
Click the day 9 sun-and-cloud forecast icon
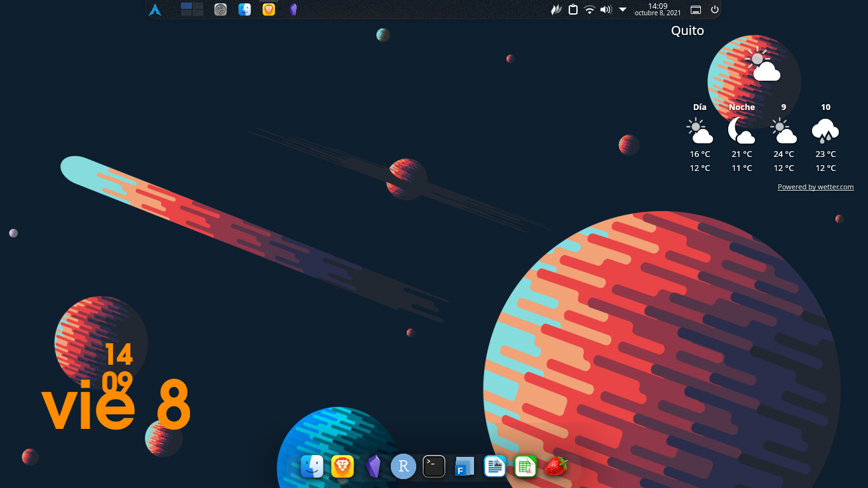point(783,130)
